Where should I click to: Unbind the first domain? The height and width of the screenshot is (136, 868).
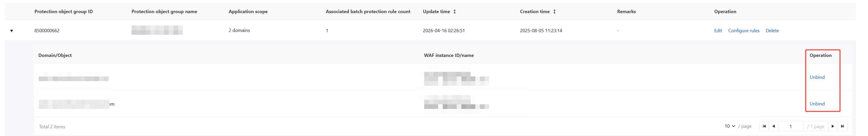click(x=817, y=77)
